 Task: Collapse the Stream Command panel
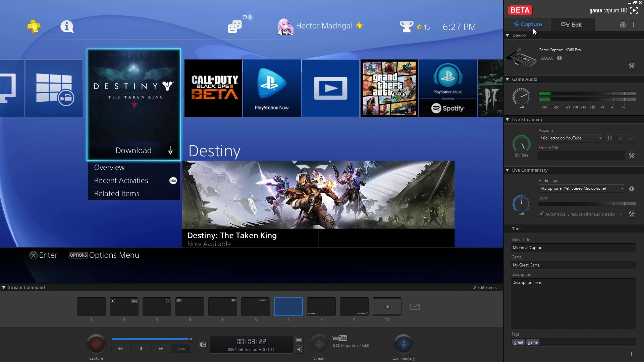pos(4,287)
